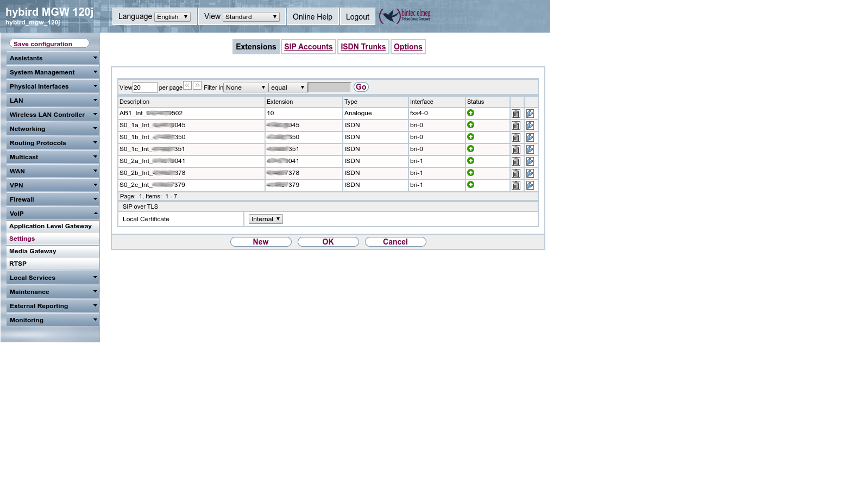
Task: Open the Language dropdown
Action: 172,17
